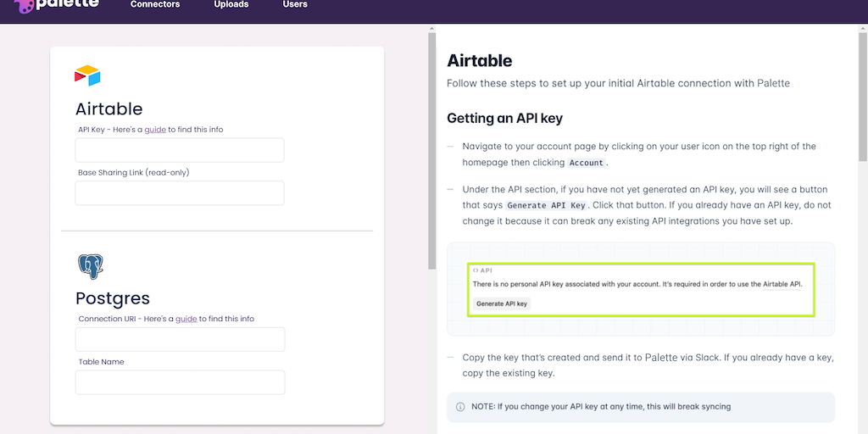This screenshot has height=434, width=868.
Task: Click the Airtable logo icon
Action: (87, 76)
